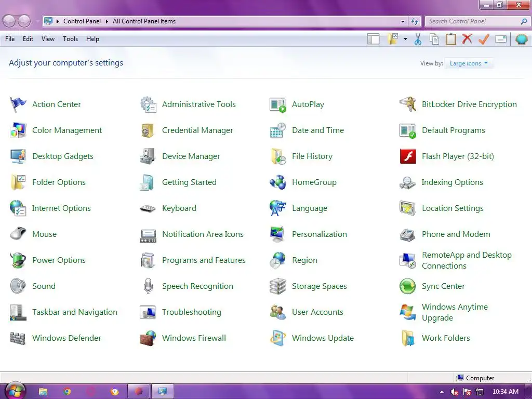Open the Device Manager icon

[x=148, y=156]
